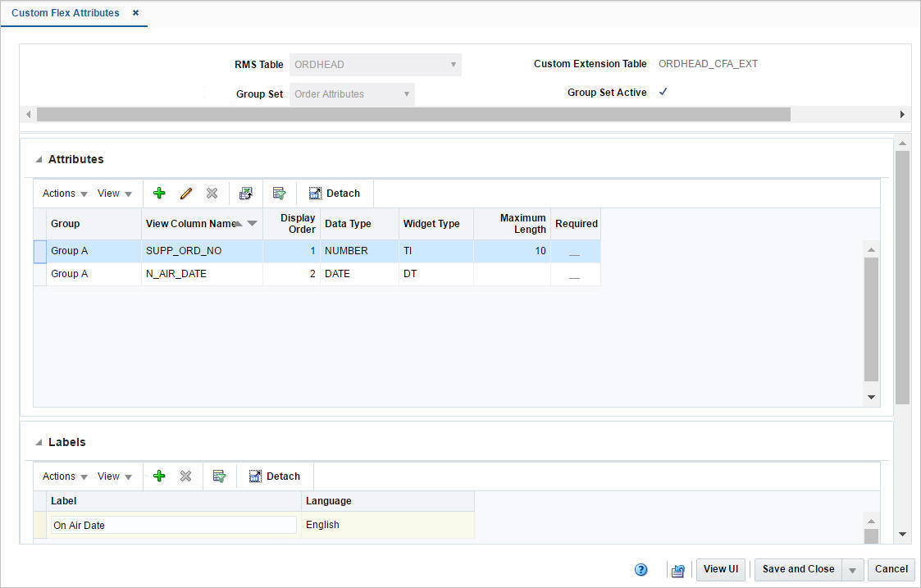Viewport: 921px width, 588px height.
Task: Click the Save and Close button
Action: tap(798, 569)
